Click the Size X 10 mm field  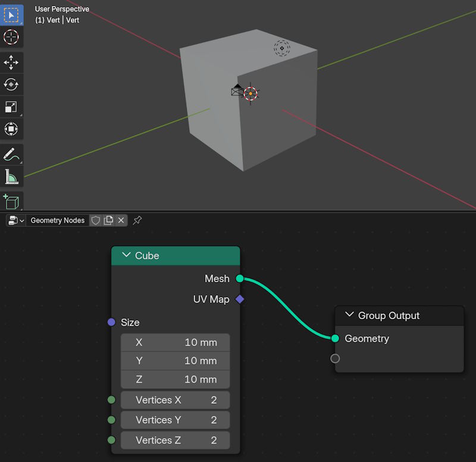point(176,342)
